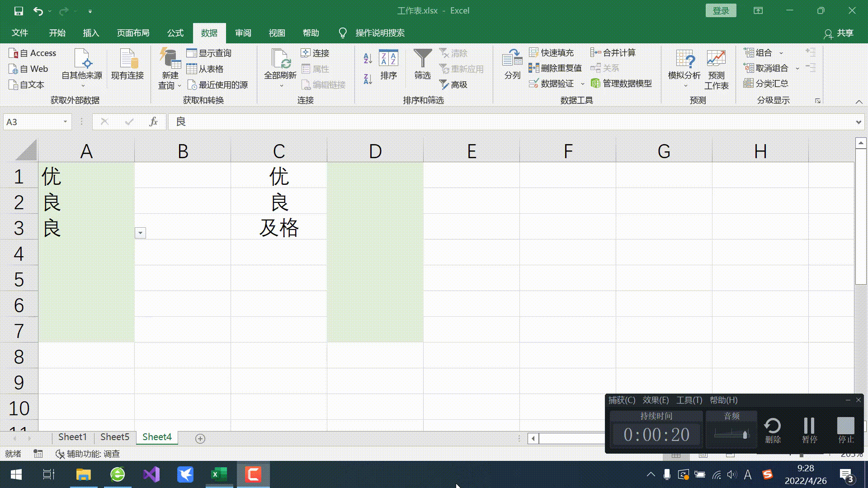
Task: Switch to the 公式 ribbon tab
Action: point(175,33)
